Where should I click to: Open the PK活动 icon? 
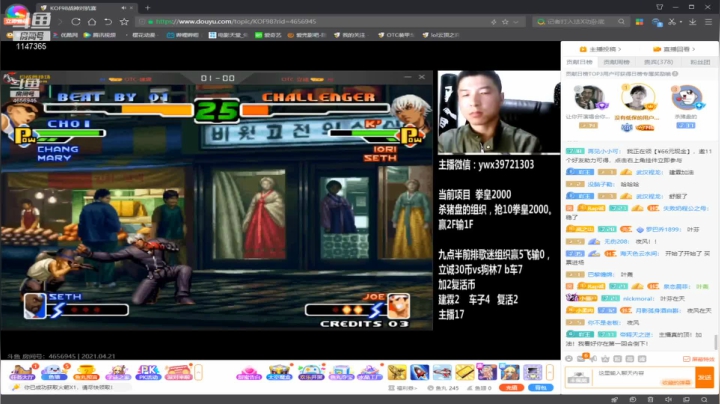pos(148,372)
